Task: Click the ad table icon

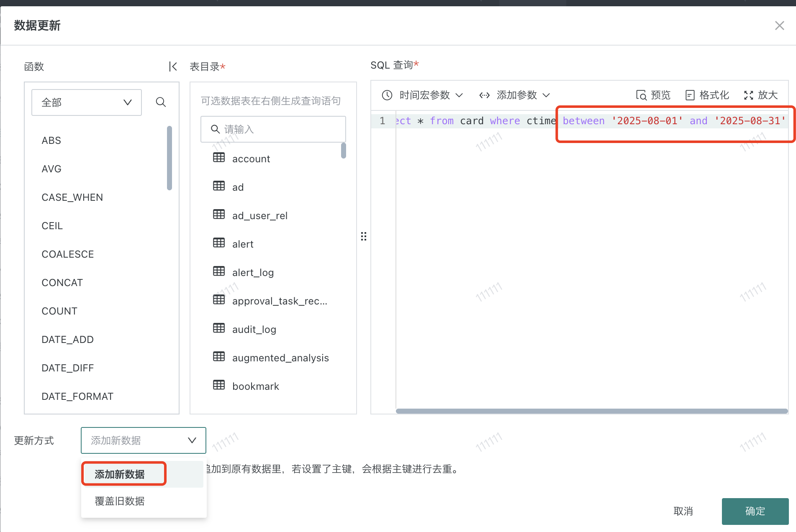Action: coord(219,186)
